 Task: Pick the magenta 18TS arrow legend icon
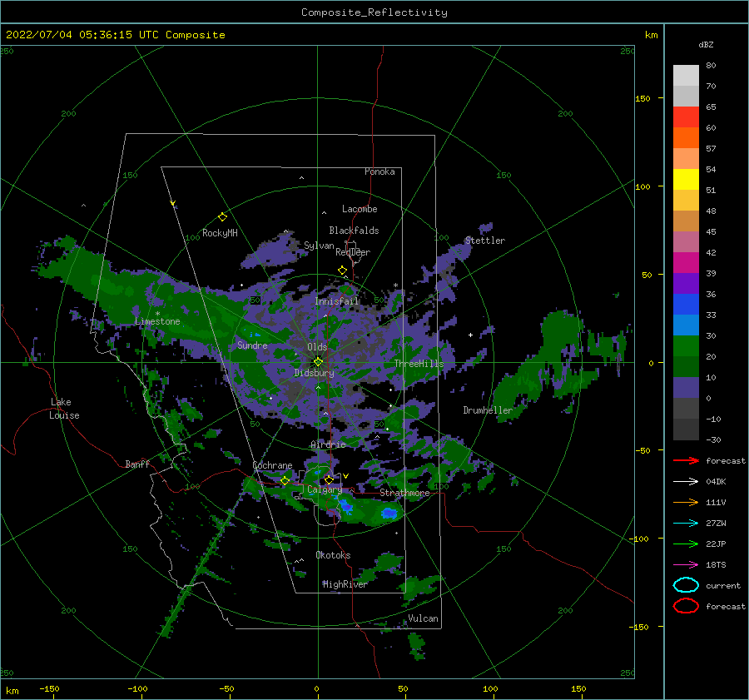coord(686,565)
